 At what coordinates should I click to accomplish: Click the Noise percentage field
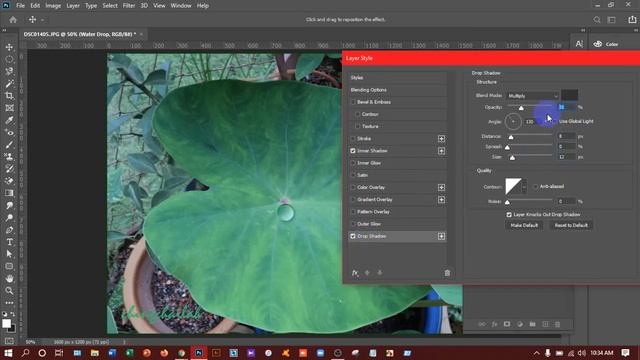(x=567, y=201)
